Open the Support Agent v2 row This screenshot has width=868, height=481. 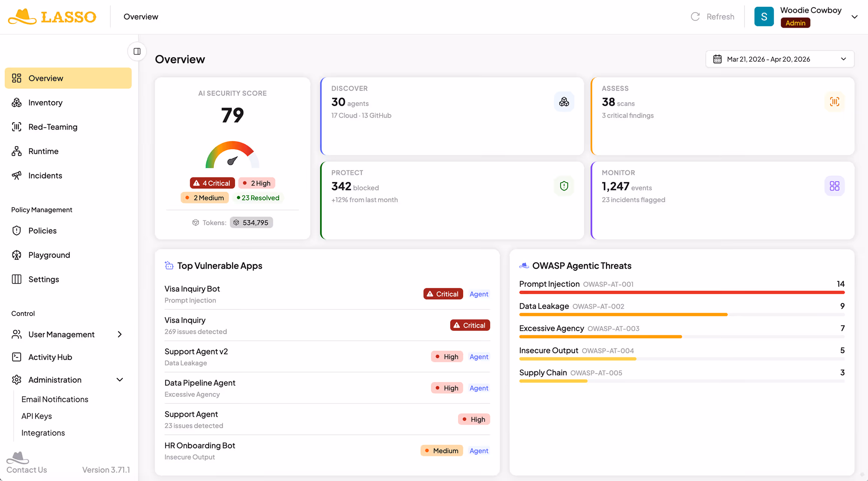[x=327, y=357]
